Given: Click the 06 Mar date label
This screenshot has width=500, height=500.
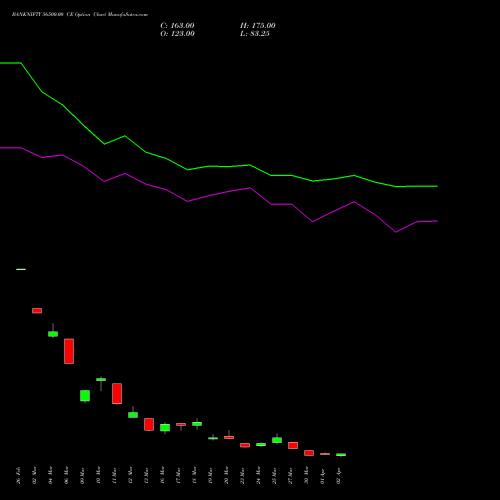Looking at the screenshot, I should [x=66, y=475].
